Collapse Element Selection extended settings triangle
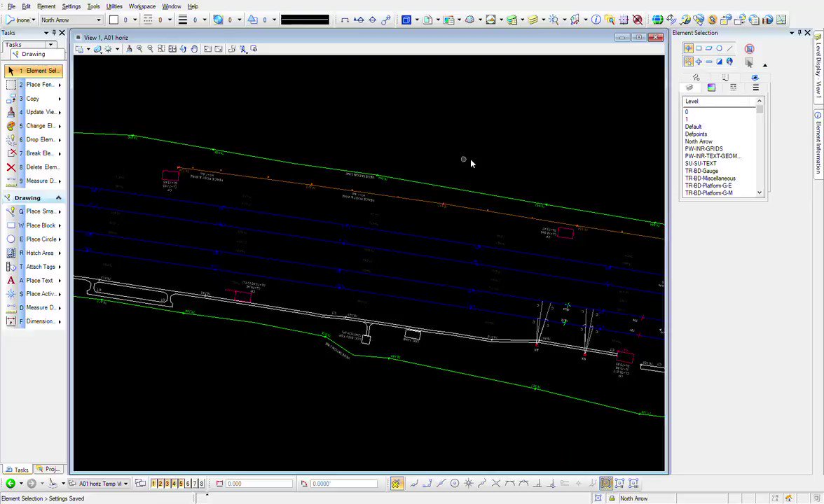Image resolution: width=824 pixels, height=504 pixels. point(764,65)
